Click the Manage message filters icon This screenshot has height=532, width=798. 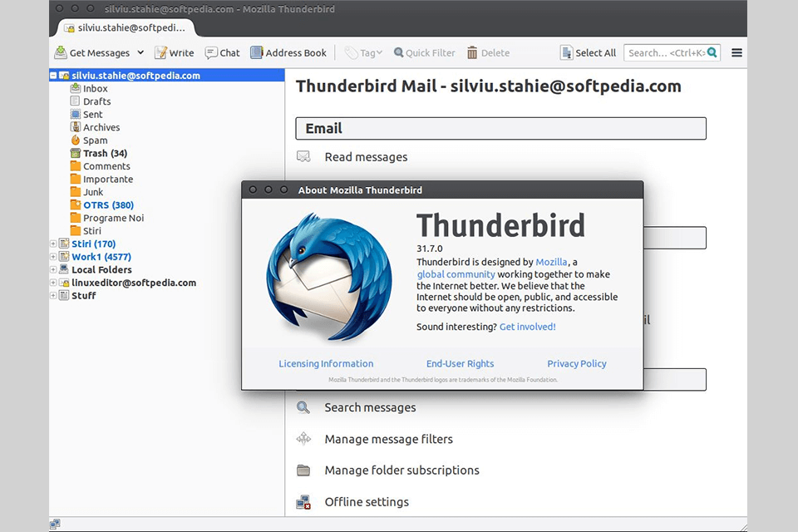[303, 438]
